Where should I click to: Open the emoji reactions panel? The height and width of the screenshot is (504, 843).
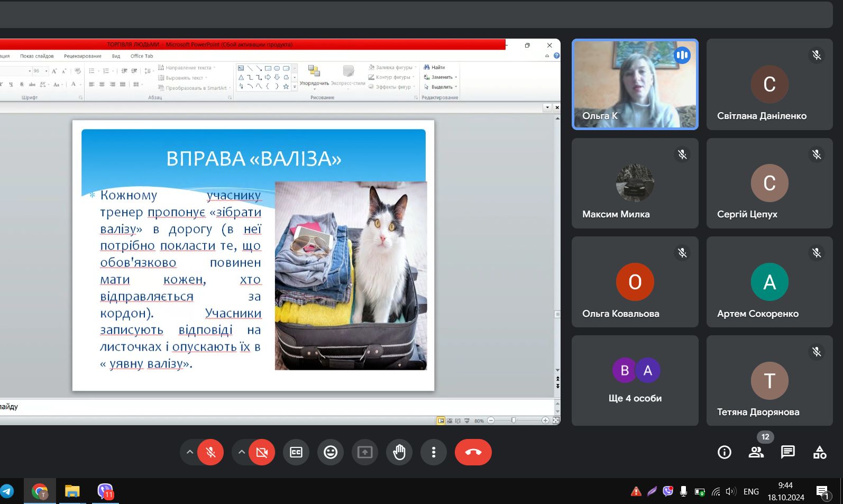(331, 452)
